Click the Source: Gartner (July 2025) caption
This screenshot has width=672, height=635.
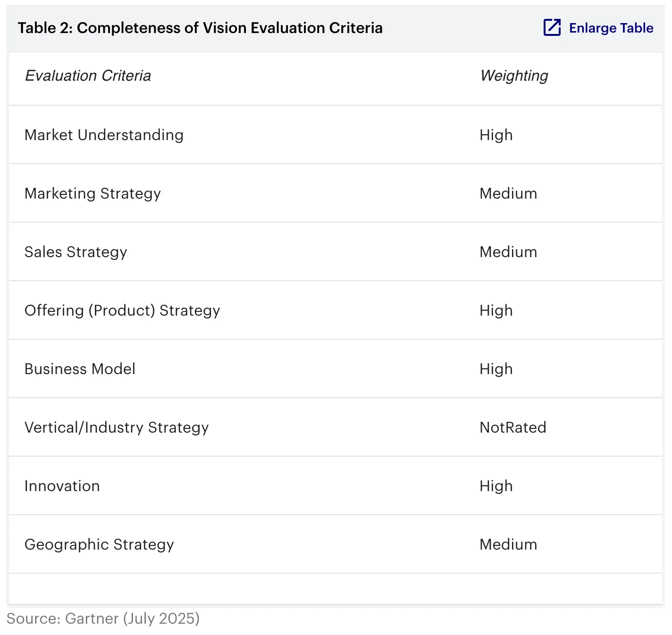[103, 618]
